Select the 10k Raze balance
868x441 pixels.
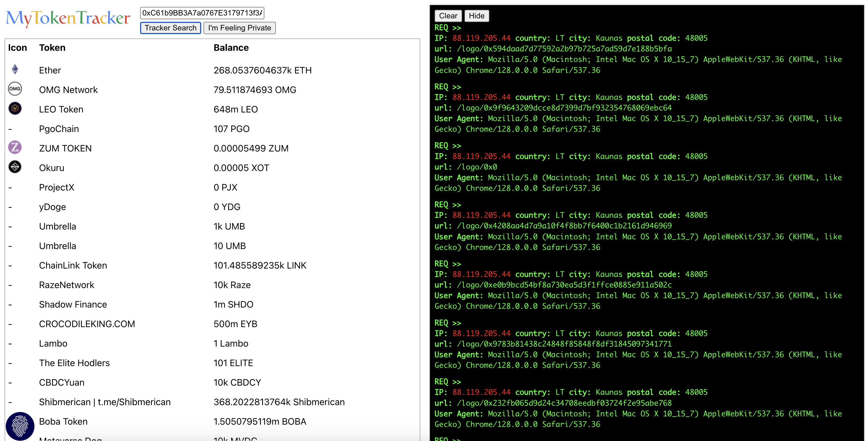(x=232, y=285)
